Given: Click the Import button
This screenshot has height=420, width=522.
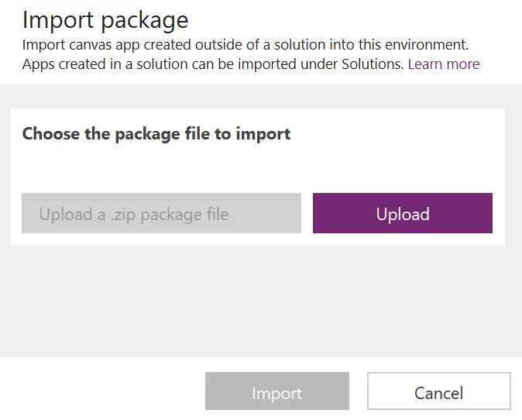Looking at the screenshot, I should [x=276, y=391].
